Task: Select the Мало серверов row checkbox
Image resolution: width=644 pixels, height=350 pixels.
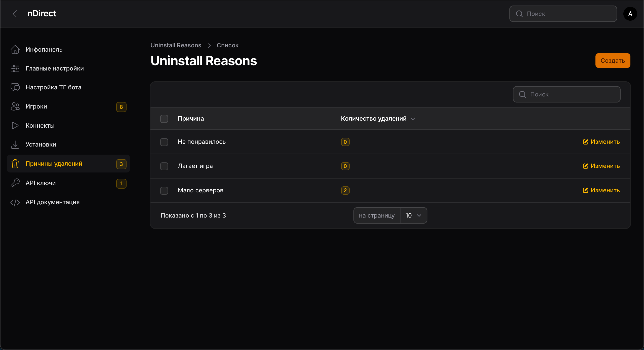Action: [x=164, y=191]
